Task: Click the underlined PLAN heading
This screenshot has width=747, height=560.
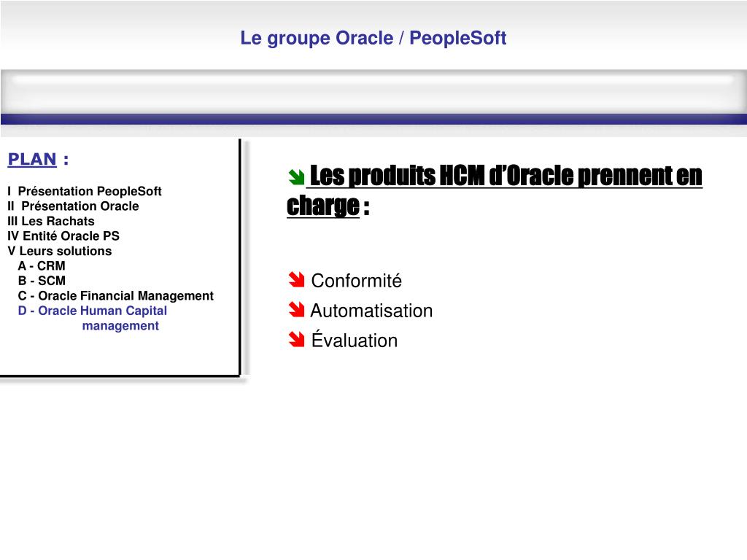Action: (32, 159)
